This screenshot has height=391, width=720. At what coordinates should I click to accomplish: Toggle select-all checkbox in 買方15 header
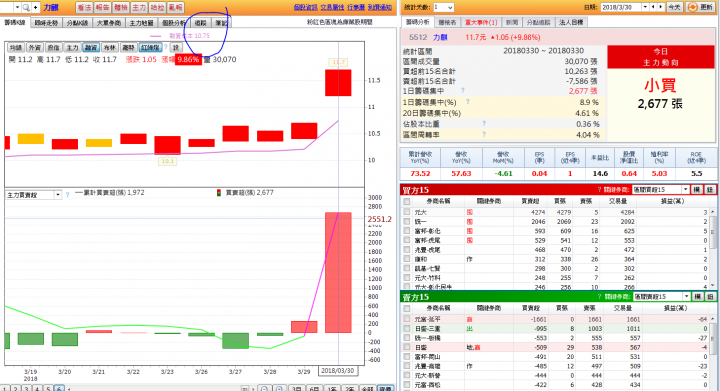point(406,201)
